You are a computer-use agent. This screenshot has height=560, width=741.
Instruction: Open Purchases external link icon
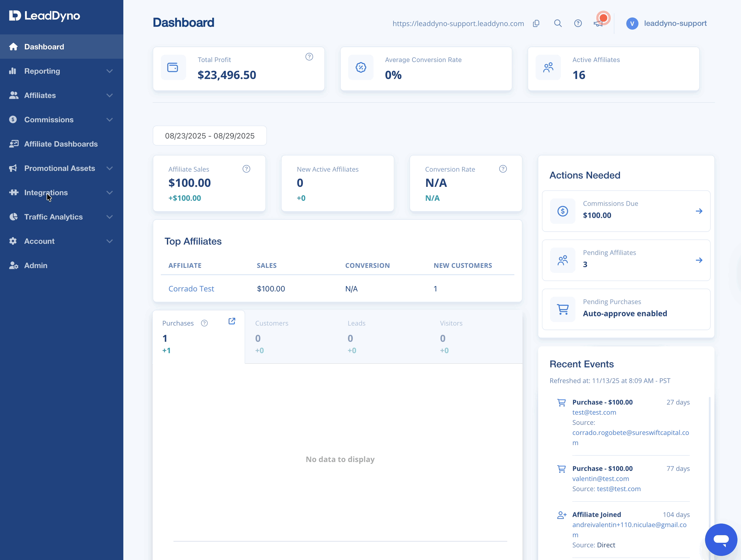(232, 321)
